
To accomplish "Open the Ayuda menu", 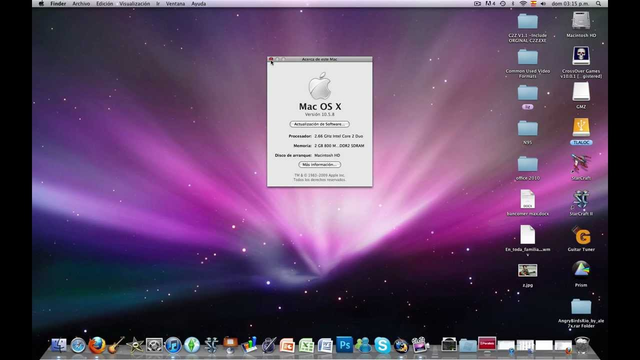I will pos(199,4).
